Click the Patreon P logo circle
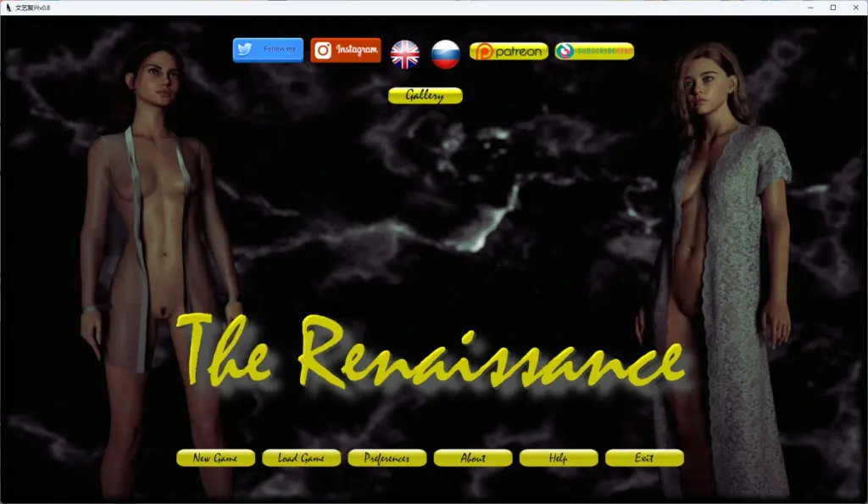 pyautogui.click(x=484, y=52)
